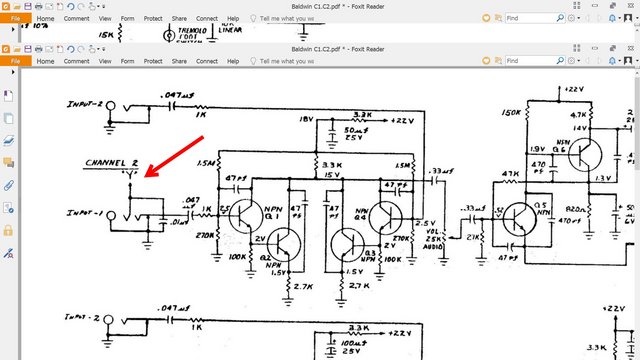Switch to Protect tab in lower window
The width and height of the screenshot is (640, 360).
coord(153,61)
